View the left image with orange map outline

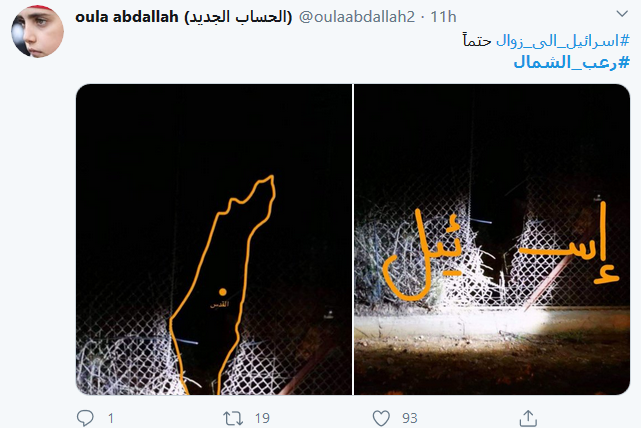click(214, 240)
